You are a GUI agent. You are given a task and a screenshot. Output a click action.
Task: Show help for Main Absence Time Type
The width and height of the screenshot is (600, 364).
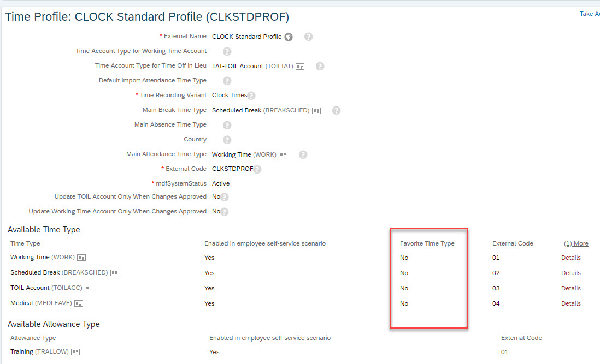coord(227,125)
